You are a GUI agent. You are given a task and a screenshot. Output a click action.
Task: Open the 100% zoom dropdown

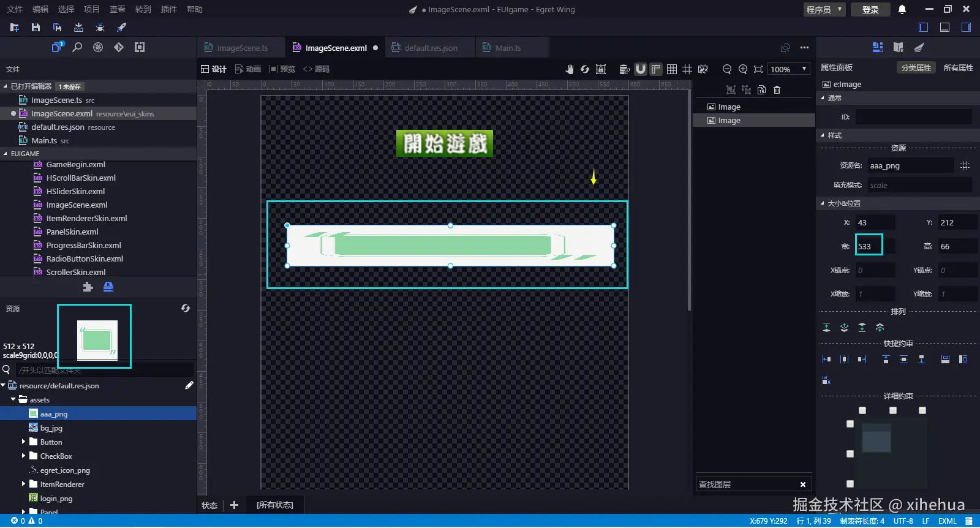click(x=789, y=69)
